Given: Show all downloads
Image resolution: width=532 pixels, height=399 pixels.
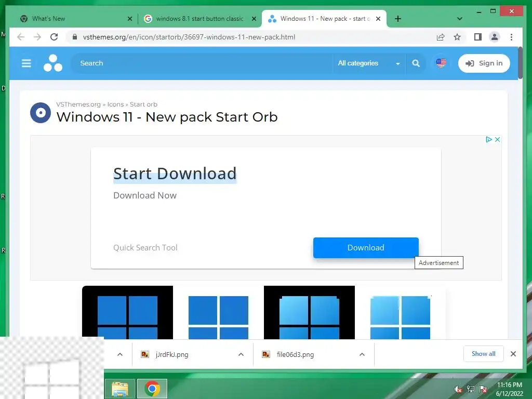Looking at the screenshot, I should pos(484,354).
